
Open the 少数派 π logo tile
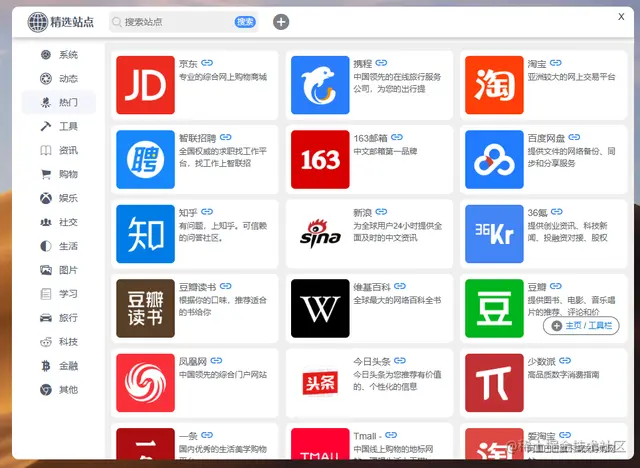[494, 383]
